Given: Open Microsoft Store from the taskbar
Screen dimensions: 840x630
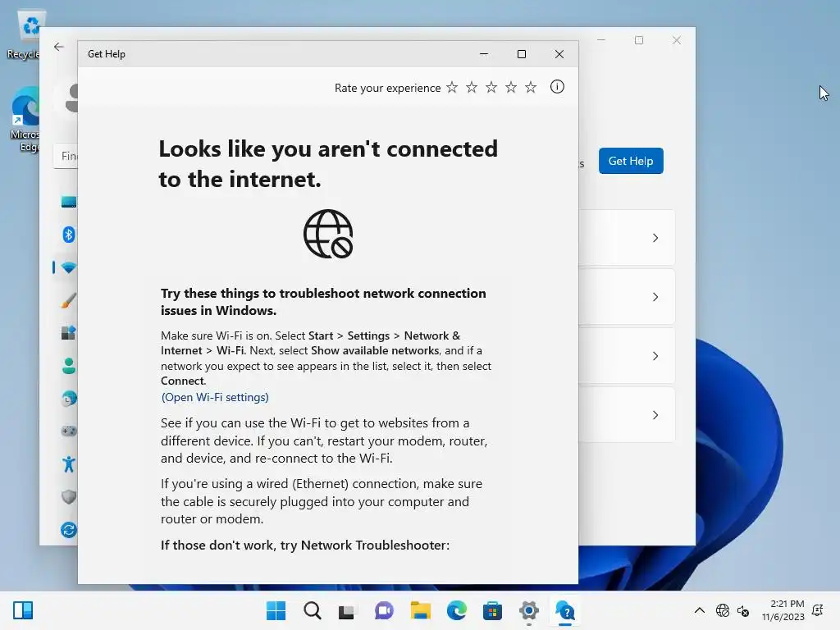Looking at the screenshot, I should [492, 610].
